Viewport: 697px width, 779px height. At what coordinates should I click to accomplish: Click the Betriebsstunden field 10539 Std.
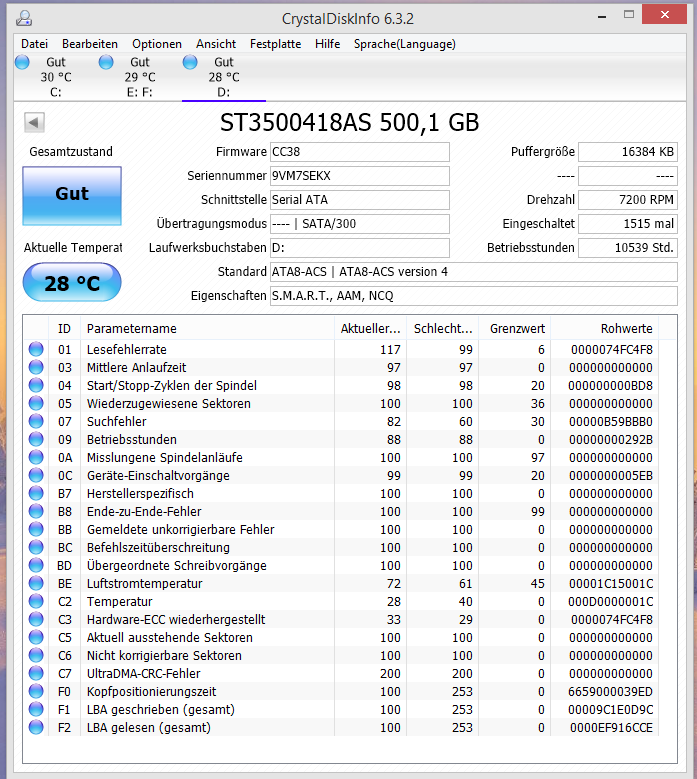pyautogui.click(x=628, y=247)
